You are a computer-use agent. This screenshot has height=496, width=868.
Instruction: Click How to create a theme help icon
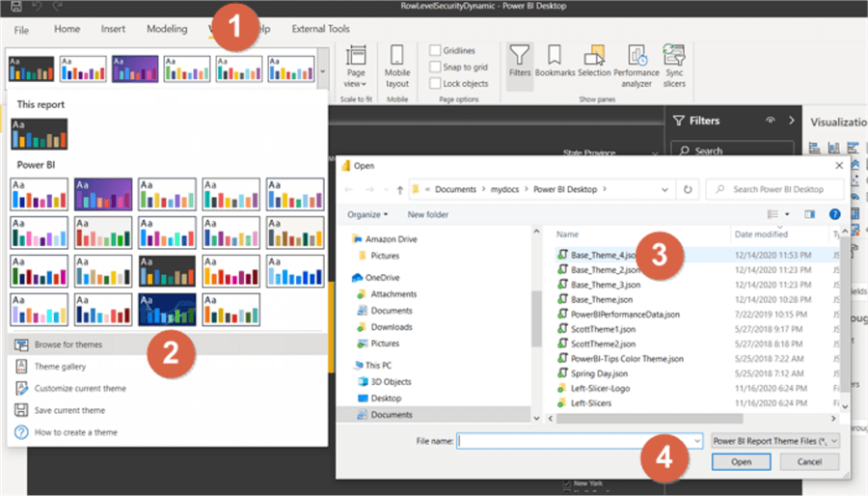(x=21, y=432)
